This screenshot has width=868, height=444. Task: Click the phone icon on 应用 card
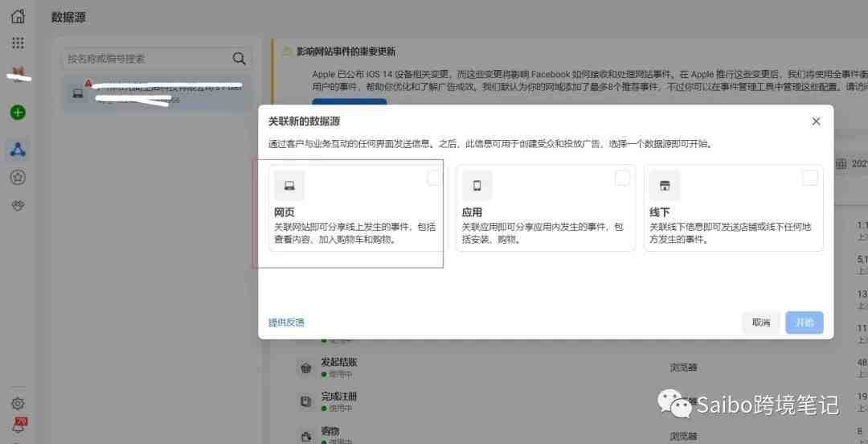pyautogui.click(x=477, y=186)
